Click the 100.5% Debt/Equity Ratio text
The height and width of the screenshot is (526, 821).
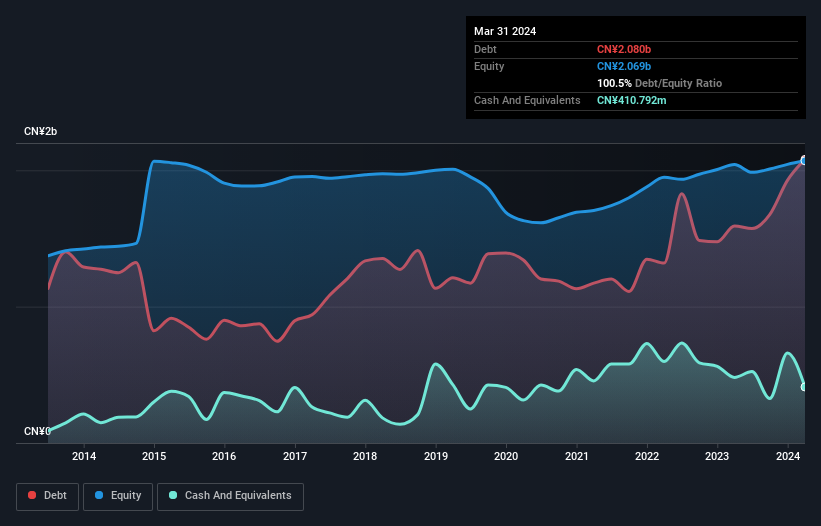tap(659, 83)
